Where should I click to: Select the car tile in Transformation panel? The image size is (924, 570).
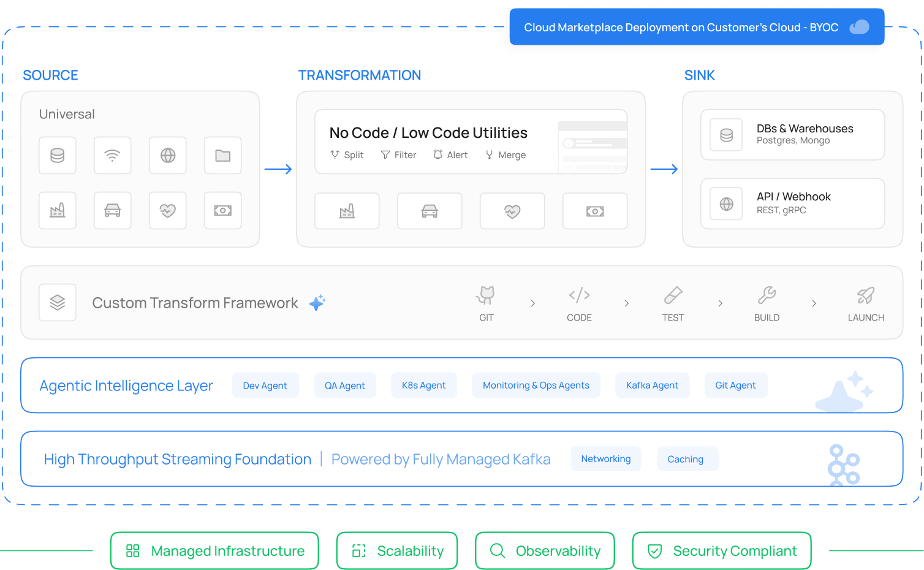[x=430, y=211]
